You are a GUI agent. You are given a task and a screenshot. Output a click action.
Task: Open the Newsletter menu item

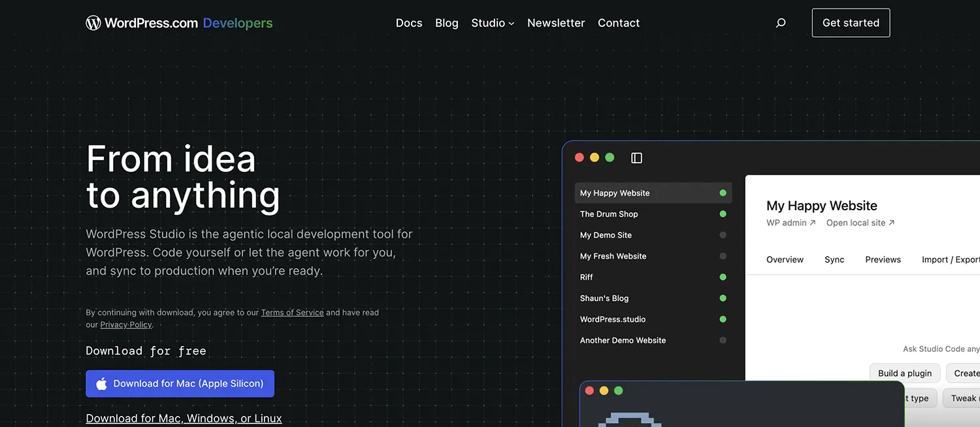[556, 23]
